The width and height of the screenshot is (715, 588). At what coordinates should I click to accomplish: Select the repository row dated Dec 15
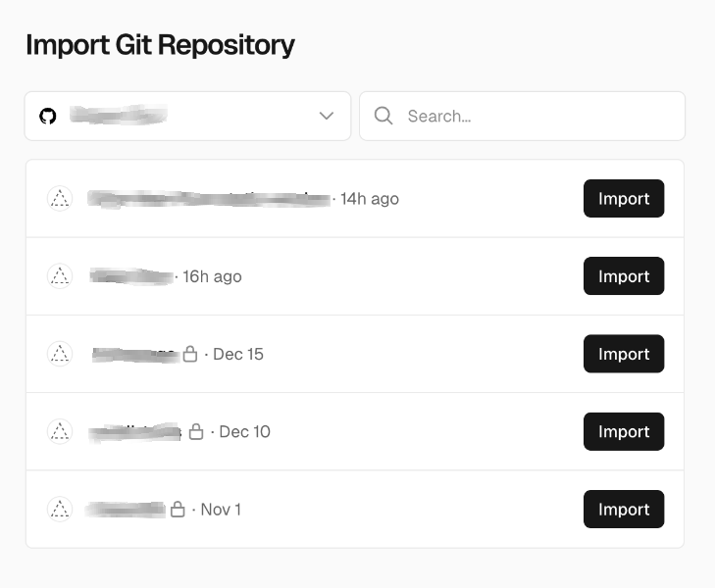point(392,354)
